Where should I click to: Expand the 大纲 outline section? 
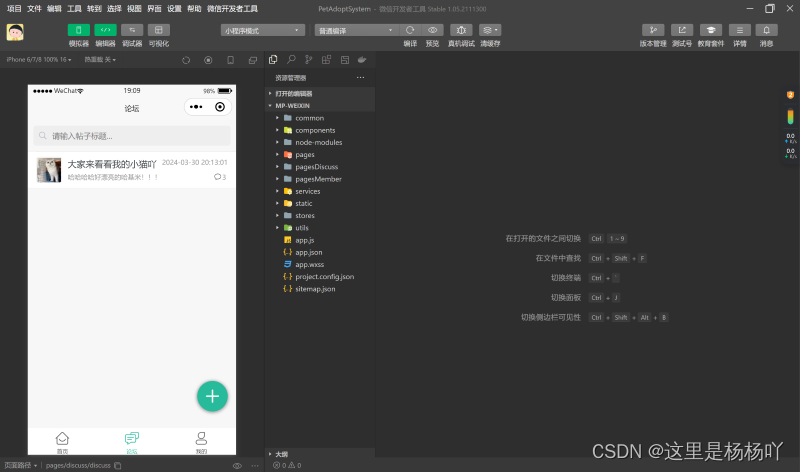[320, 454]
